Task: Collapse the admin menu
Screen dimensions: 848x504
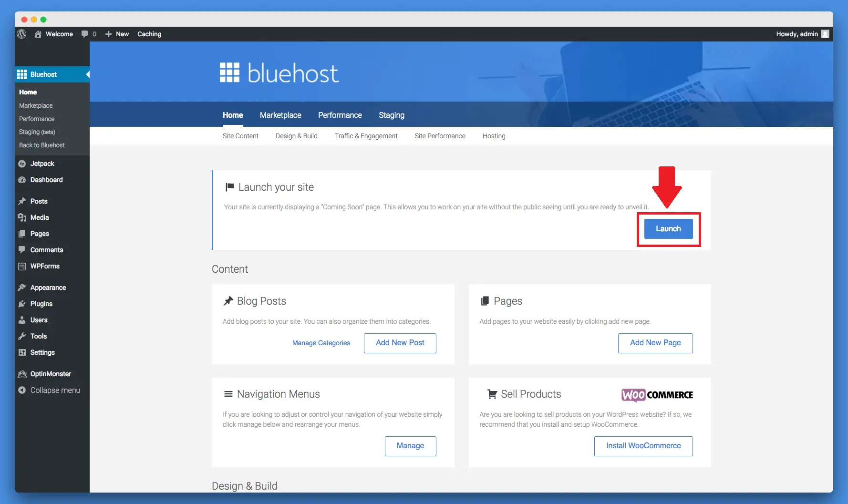Action: point(22,390)
